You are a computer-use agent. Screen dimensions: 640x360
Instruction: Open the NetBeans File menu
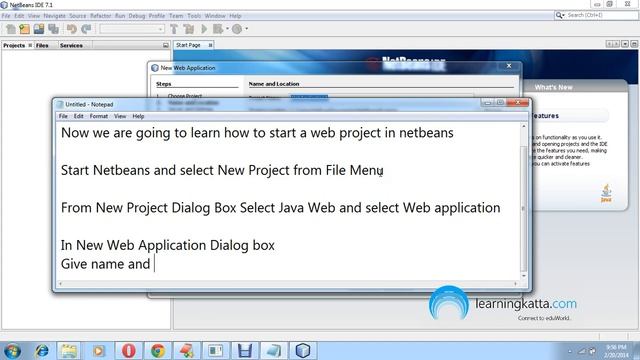6,16
